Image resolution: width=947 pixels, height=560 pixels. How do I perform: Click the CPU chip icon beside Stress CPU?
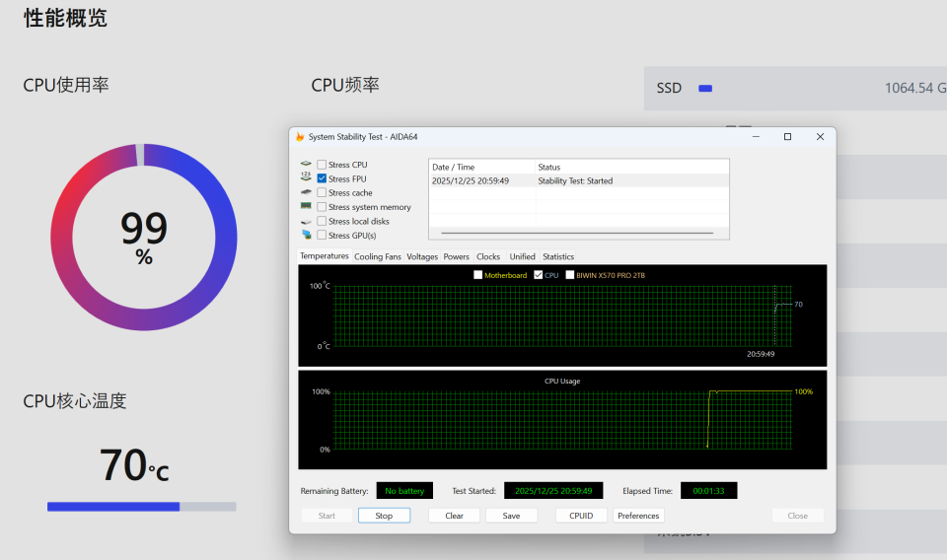(306, 165)
